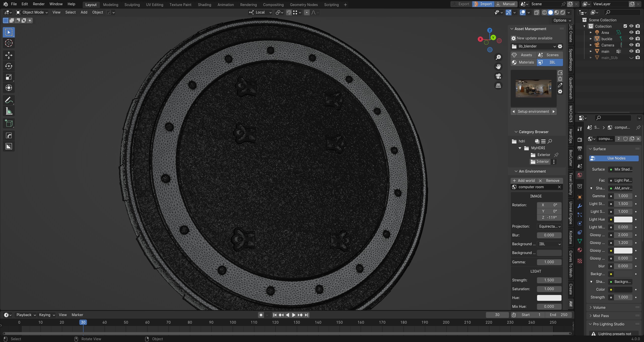Click the Add world button
This screenshot has height=342, width=644.
coord(524,181)
